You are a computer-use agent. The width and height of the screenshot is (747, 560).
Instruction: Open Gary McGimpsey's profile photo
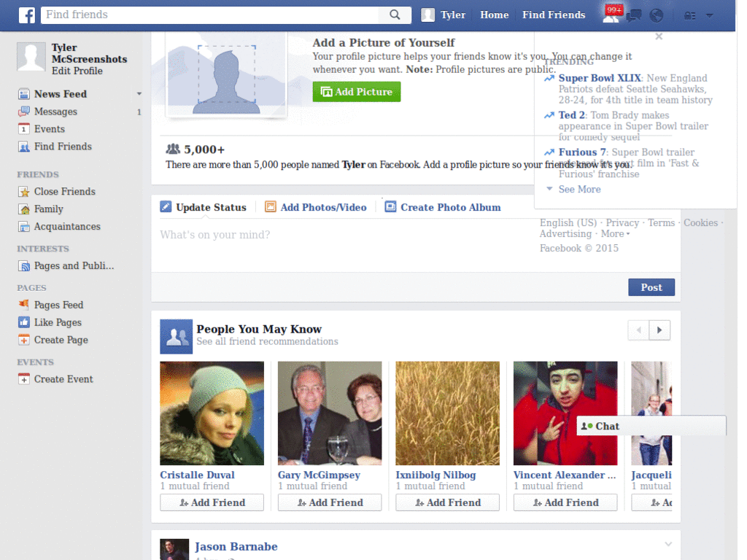[x=330, y=413]
